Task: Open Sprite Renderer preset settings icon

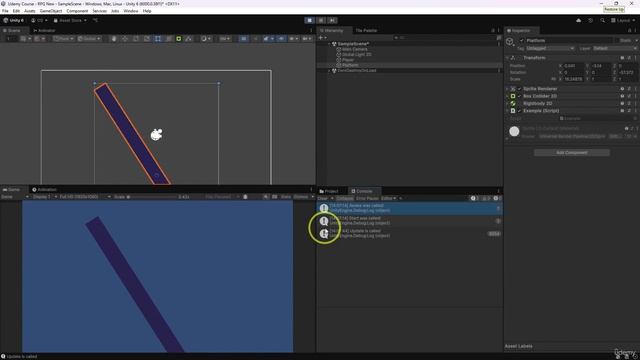Action: click(x=629, y=89)
